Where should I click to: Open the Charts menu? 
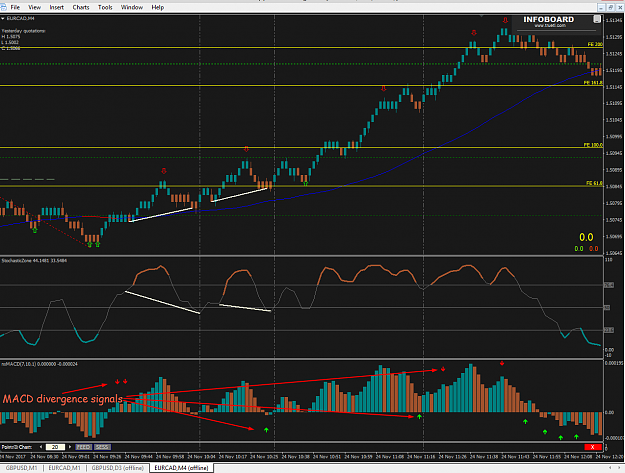tap(81, 7)
